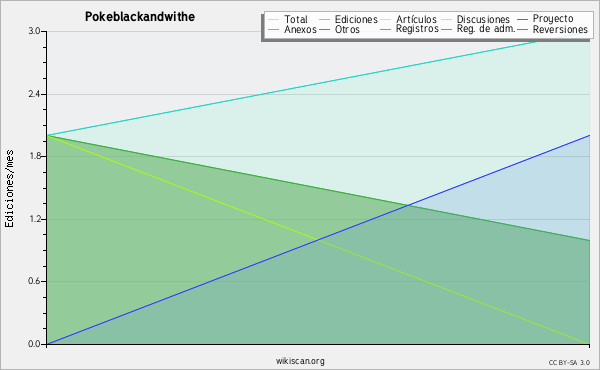Click the Ediciones legend label
Image resolution: width=600 pixels, height=370 pixels.
tap(356, 19)
